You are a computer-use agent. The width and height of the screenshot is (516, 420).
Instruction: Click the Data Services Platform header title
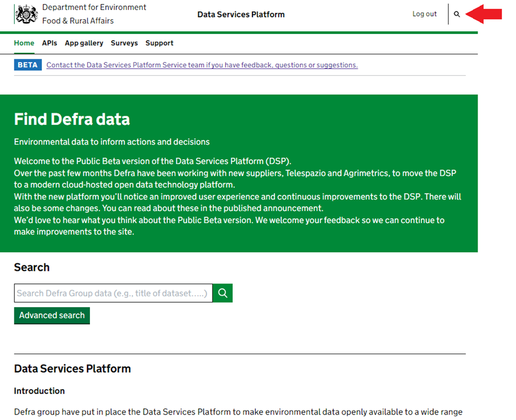pos(241,14)
